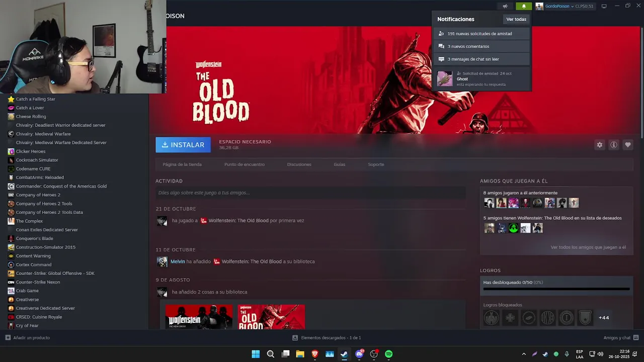Screen dimensions: 644x362
Task: Open the game settings gear icon
Action: [600, 145]
